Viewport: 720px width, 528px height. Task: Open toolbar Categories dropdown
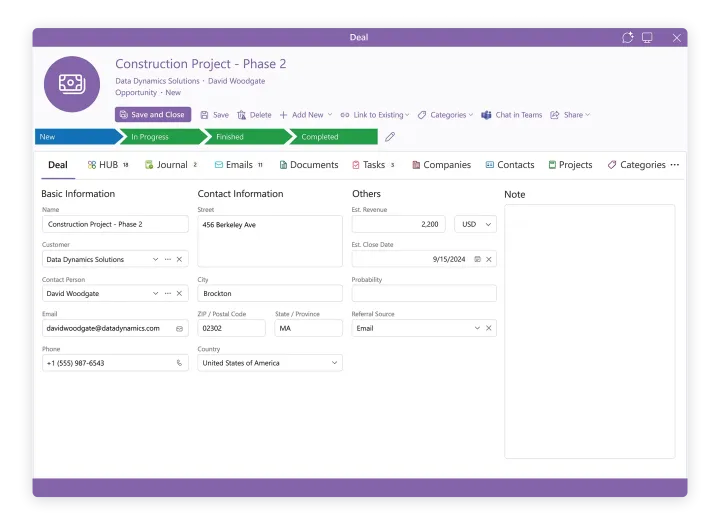pos(445,115)
